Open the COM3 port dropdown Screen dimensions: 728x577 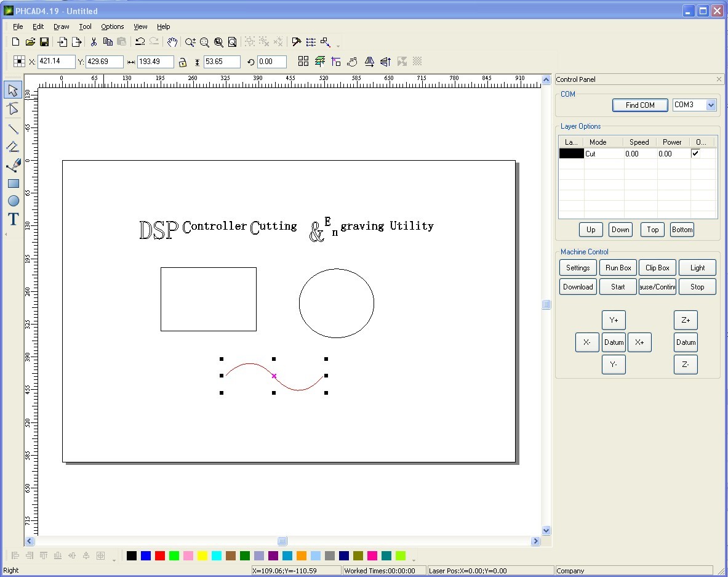coord(711,105)
